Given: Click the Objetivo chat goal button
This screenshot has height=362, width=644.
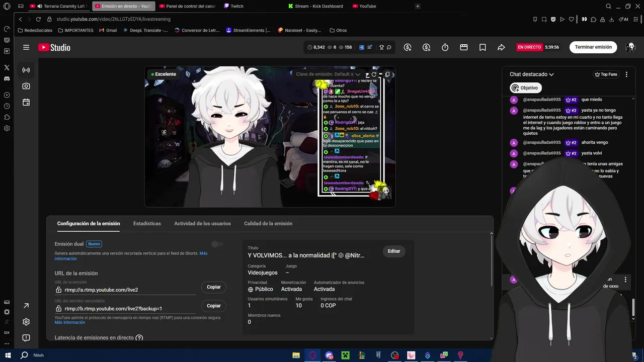Looking at the screenshot, I should pos(525,88).
